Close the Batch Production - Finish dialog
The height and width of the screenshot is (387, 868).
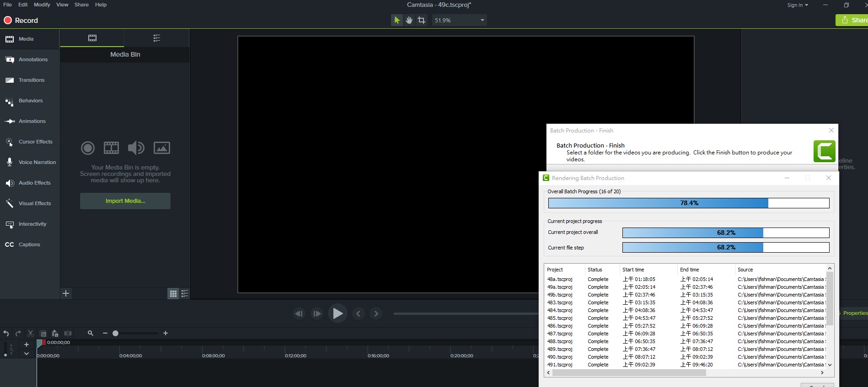point(831,130)
